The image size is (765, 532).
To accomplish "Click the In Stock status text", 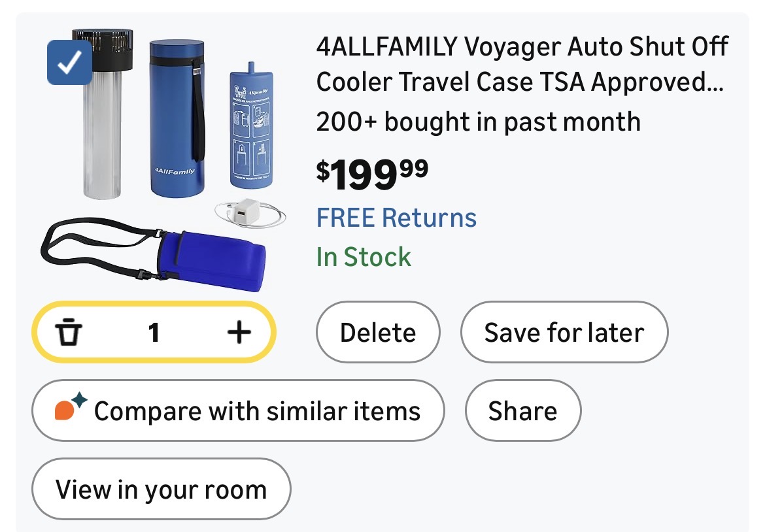I will coord(364,257).
